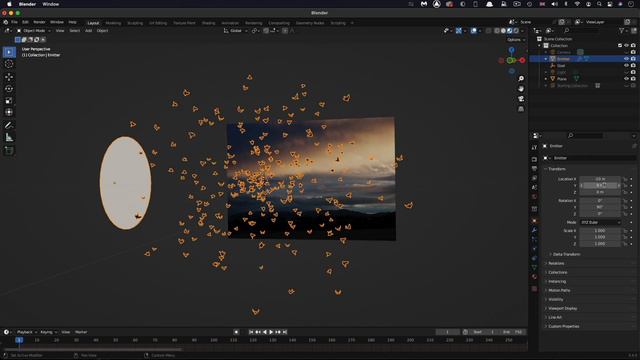Screen dimensions: 640x360
Task: Jump to the timeline start frame
Action: coord(251,332)
